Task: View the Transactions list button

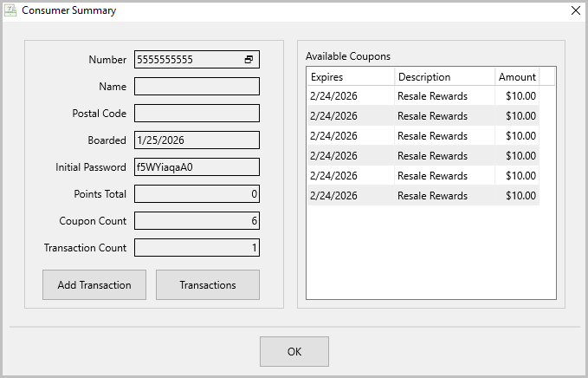Action: click(x=208, y=285)
